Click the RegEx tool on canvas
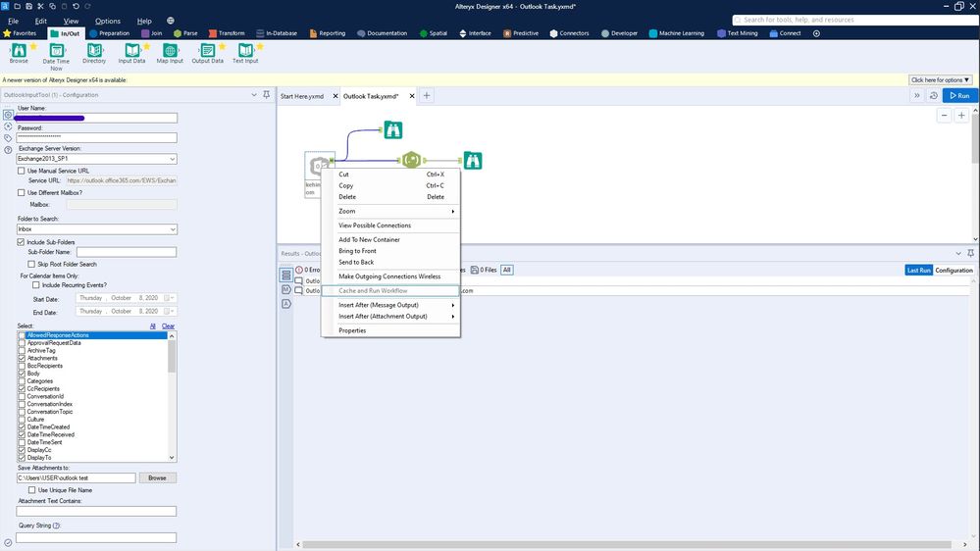This screenshot has width=980, height=551. (411, 161)
